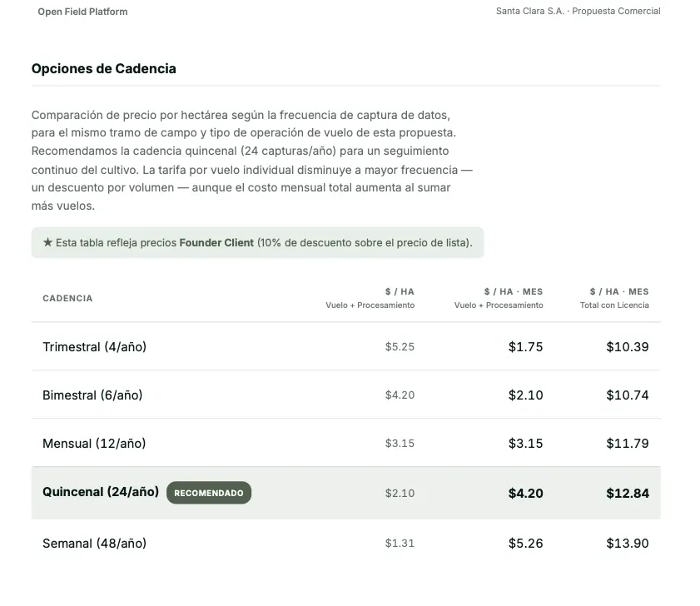Select the Quincenal (24/año) row label
Image resolution: width=700 pixels, height=606 pixels.
point(101,492)
